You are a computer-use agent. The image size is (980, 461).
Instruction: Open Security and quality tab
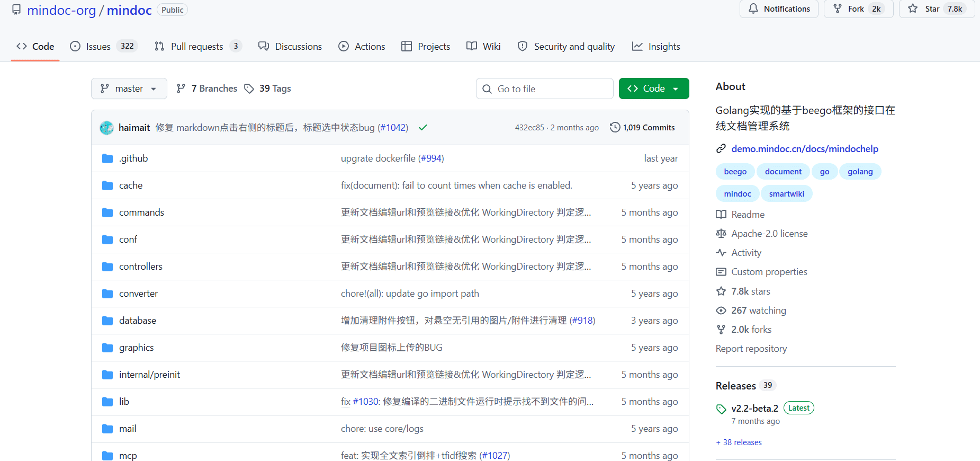[x=566, y=47]
